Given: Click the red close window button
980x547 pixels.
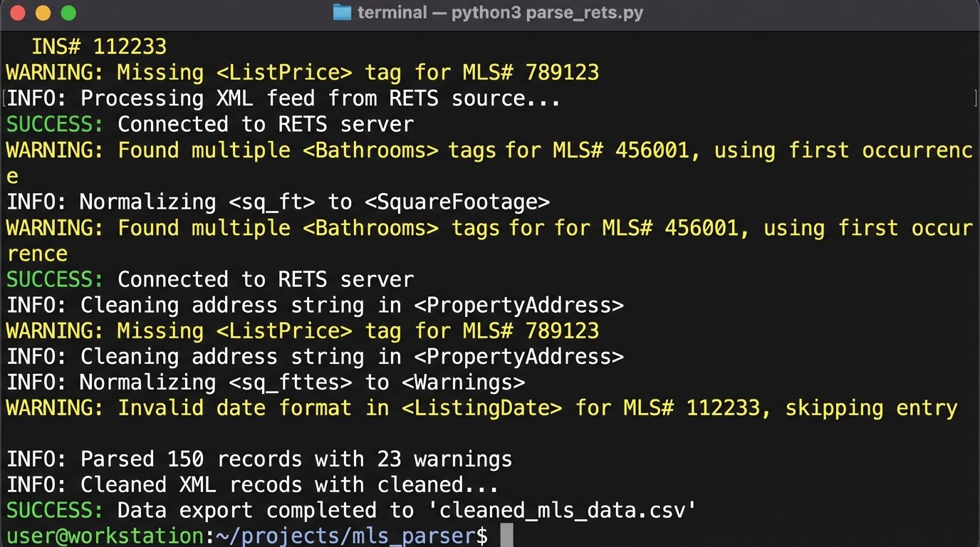Looking at the screenshot, I should 18,13.
